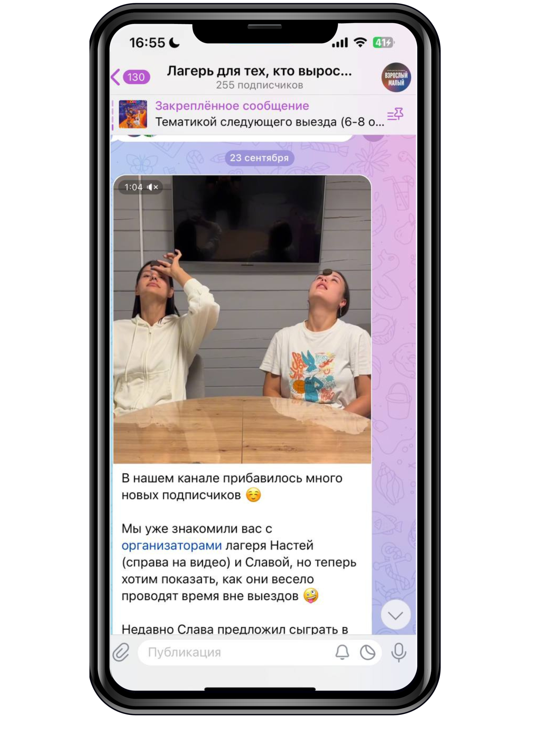Image resolution: width=534 pixels, height=756 pixels.
Task: Tap the back arrow with 130 unread badge
Action: click(131, 77)
